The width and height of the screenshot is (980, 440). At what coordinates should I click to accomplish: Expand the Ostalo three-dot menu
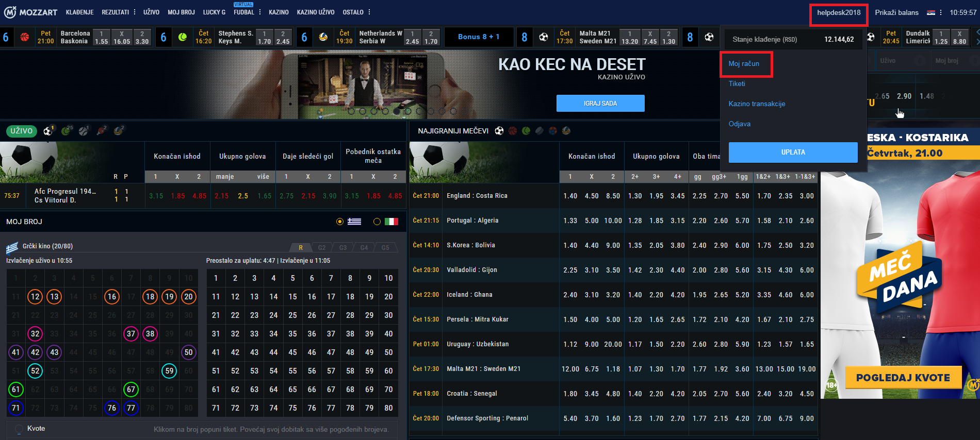point(369,12)
